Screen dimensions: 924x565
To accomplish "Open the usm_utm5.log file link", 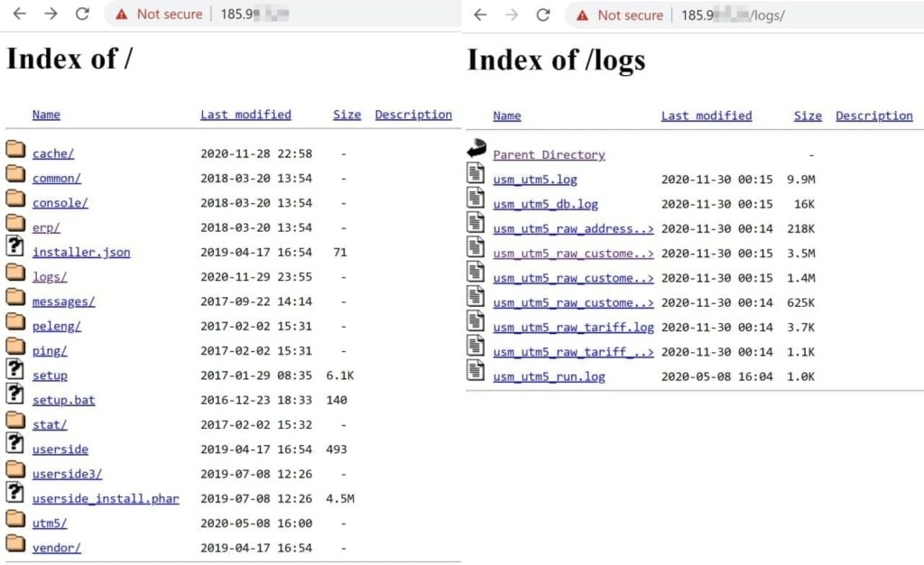I will tap(535, 180).
